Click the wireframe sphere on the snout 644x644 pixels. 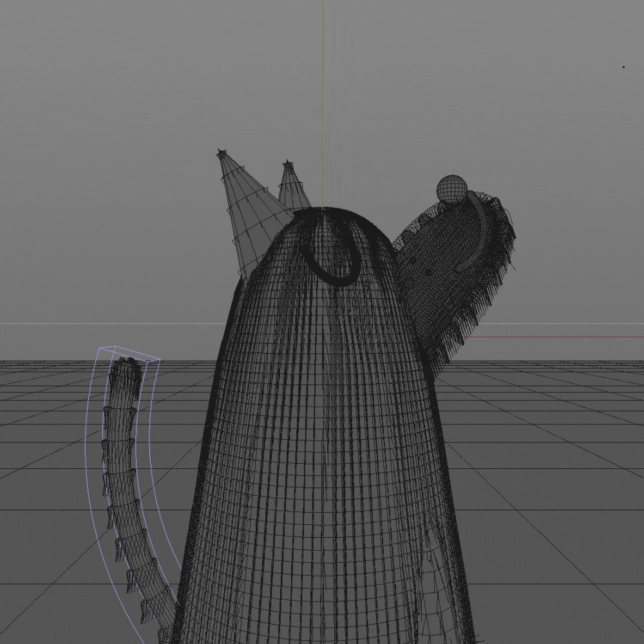451,189
